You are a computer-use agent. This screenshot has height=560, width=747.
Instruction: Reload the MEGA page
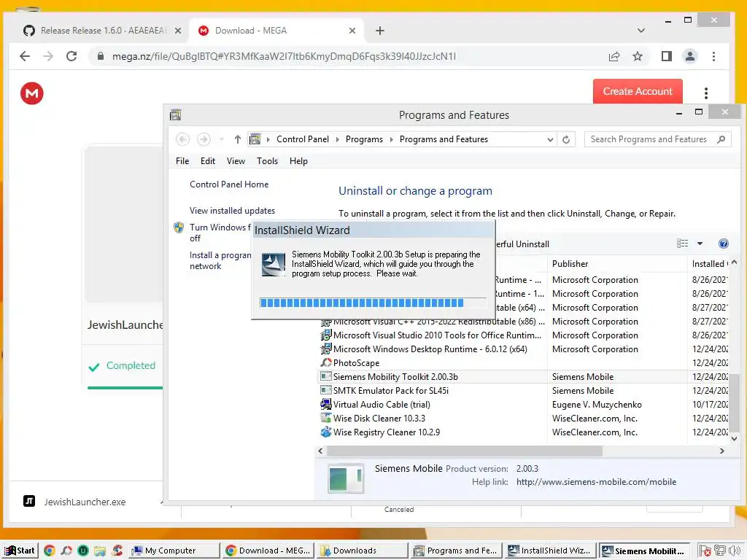tap(71, 56)
